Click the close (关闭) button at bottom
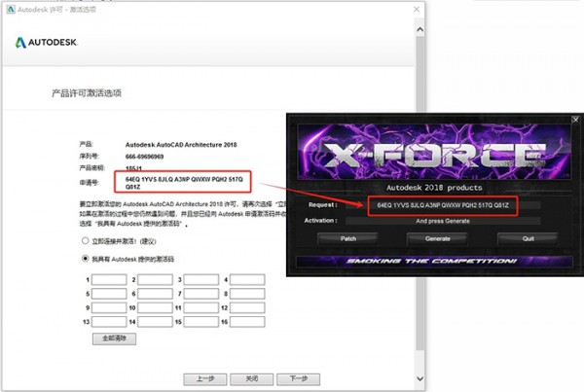 (x=252, y=379)
